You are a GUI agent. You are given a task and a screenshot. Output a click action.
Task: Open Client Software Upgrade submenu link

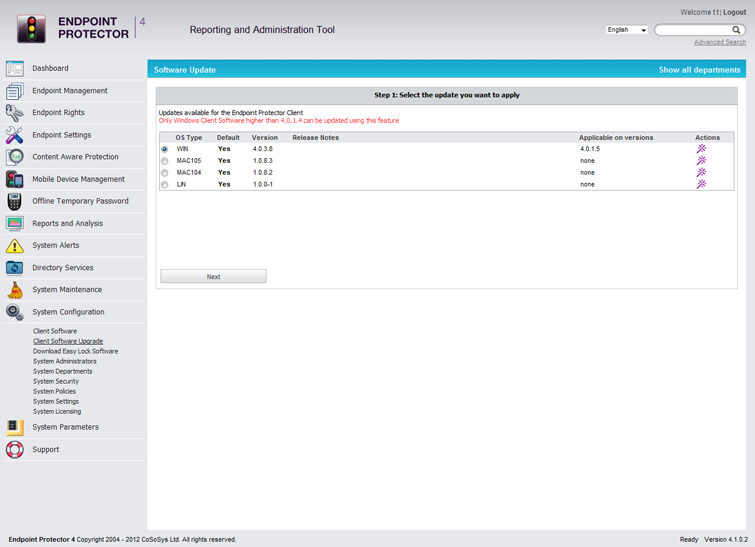(68, 341)
